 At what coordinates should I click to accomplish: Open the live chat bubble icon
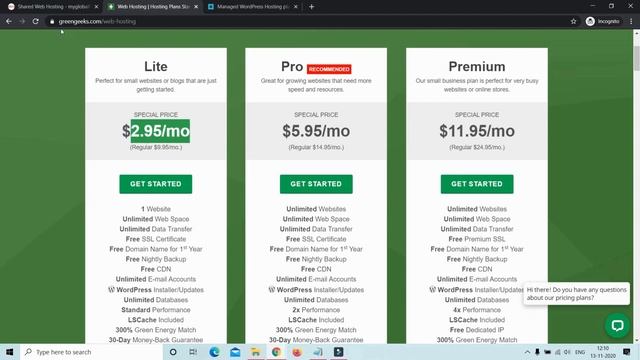click(x=617, y=325)
